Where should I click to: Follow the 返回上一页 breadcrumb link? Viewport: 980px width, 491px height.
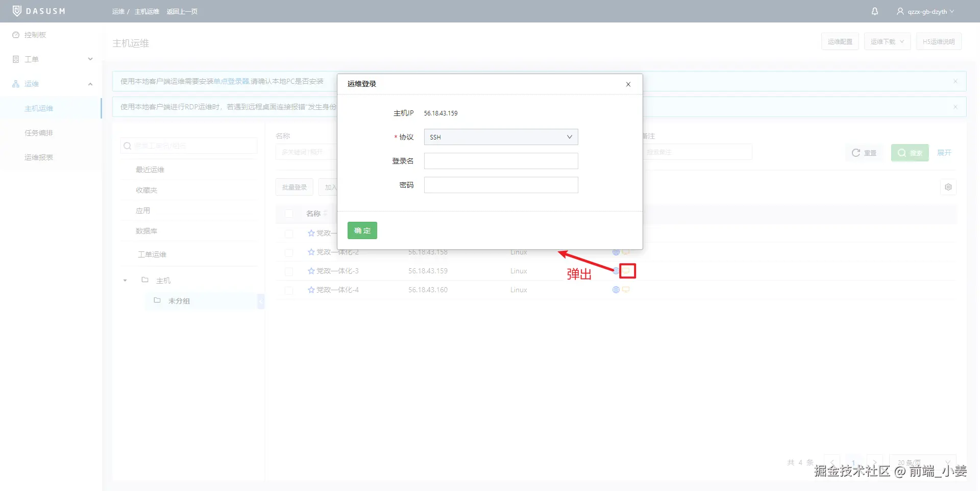182,11
